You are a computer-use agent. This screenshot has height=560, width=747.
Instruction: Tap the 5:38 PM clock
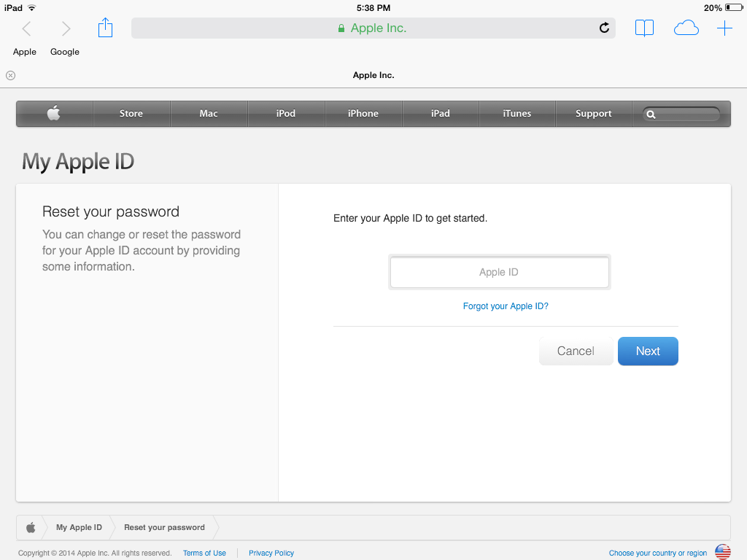tap(373, 8)
